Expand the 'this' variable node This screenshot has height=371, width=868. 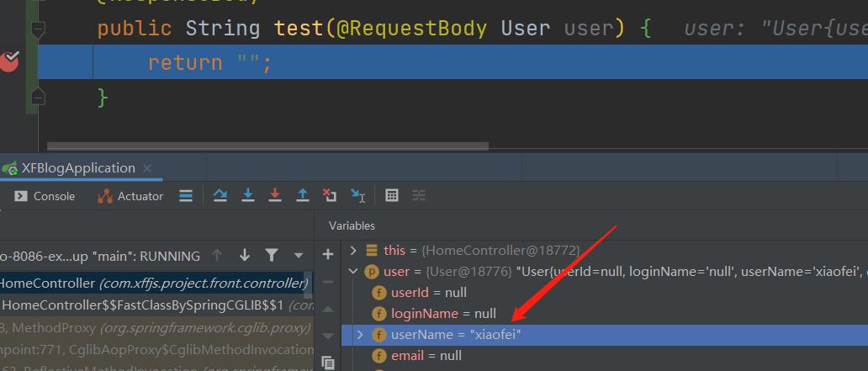(x=353, y=251)
